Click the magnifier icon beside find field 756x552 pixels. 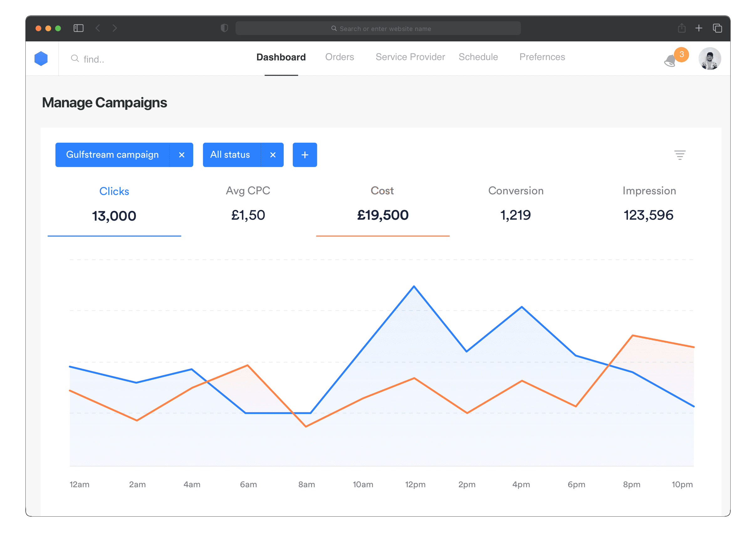pyautogui.click(x=75, y=59)
